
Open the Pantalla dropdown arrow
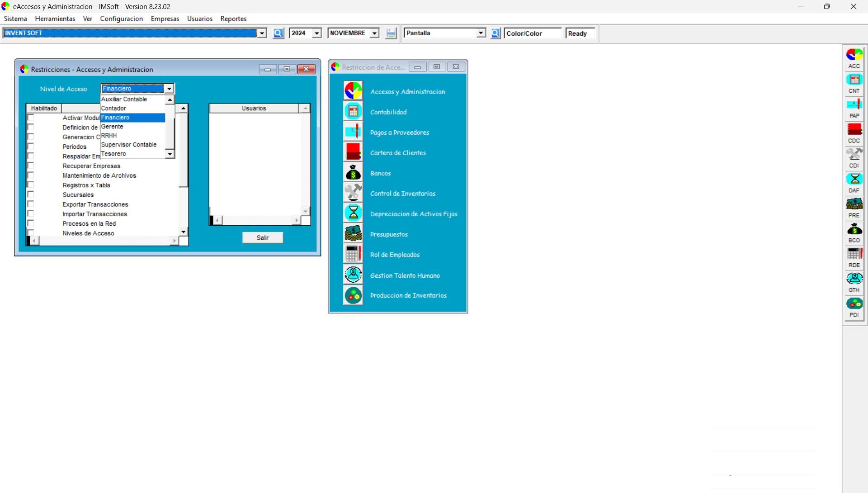click(x=481, y=33)
